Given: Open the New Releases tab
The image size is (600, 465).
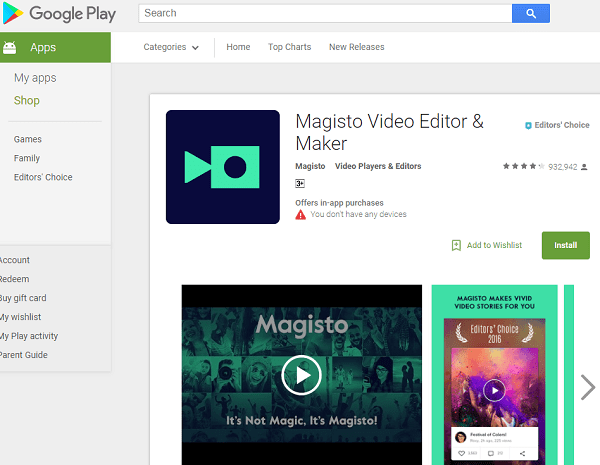Looking at the screenshot, I should [357, 47].
